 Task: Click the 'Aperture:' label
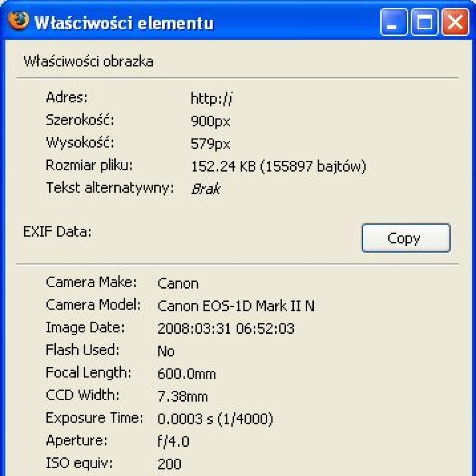click(x=77, y=441)
